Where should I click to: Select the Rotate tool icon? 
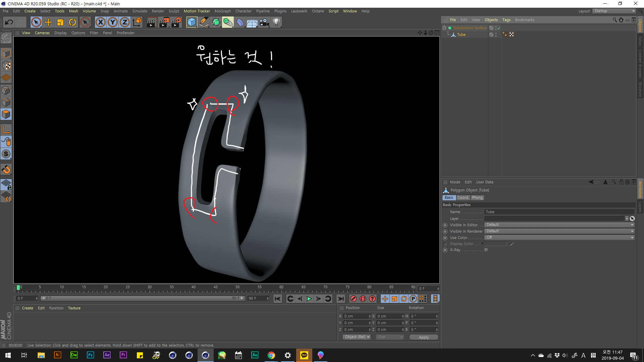72,22
